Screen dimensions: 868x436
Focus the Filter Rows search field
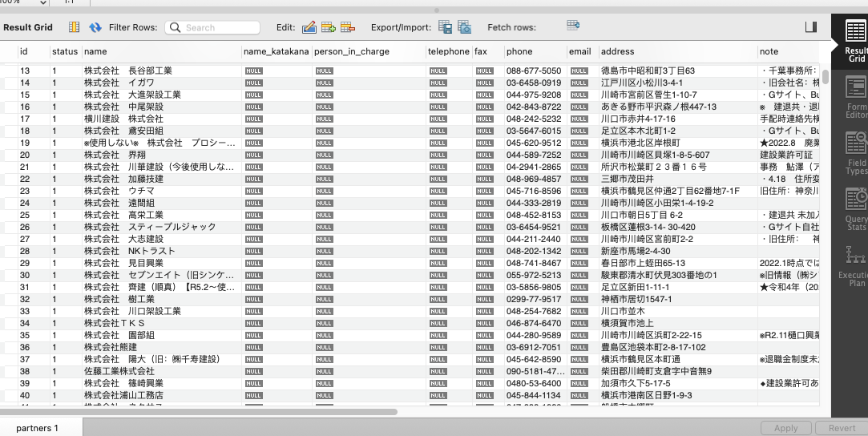point(212,27)
